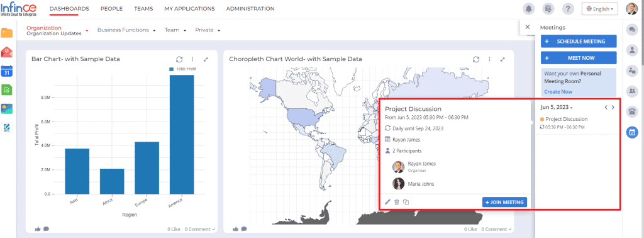
Task: Delete Project Discussion with trash icon
Action: [x=397, y=202]
